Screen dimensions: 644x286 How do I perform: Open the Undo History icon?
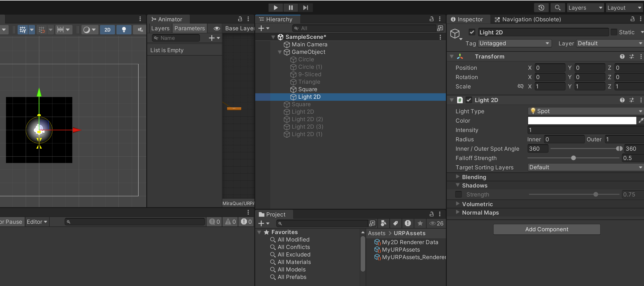(x=541, y=8)
